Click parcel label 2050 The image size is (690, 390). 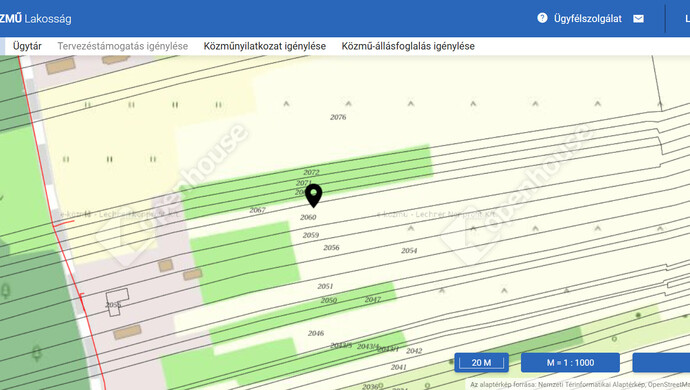[x=329, y=300]
